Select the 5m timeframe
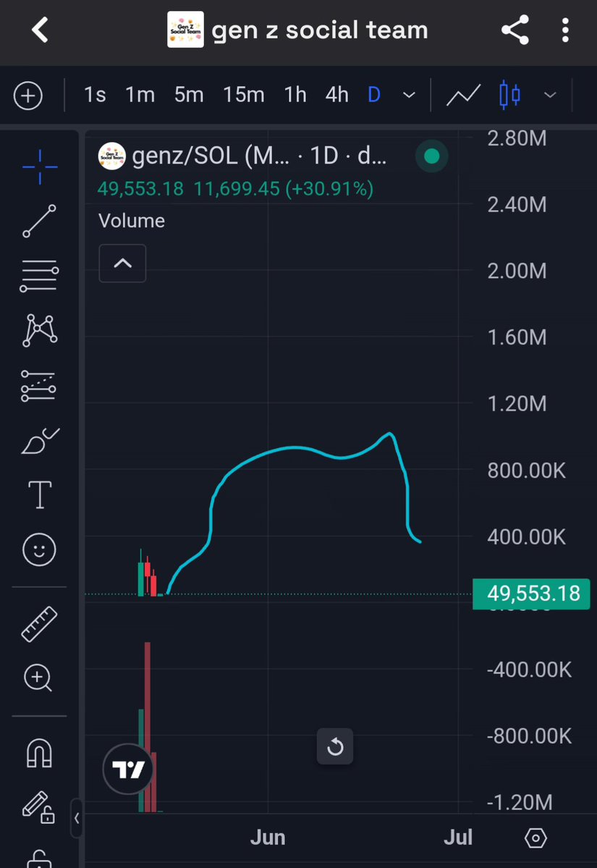This screenshot has height=868, width=597. click(x=189, y=96)
